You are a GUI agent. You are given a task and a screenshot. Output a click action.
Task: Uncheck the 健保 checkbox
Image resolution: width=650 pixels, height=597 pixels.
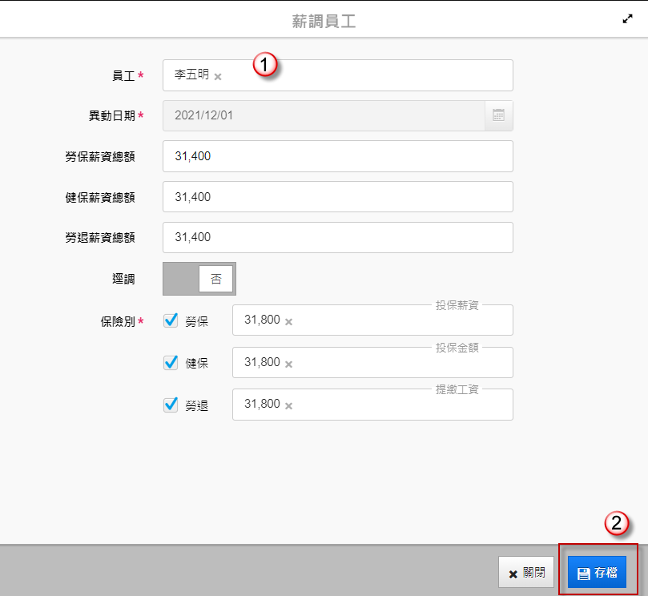click(170, 362)
